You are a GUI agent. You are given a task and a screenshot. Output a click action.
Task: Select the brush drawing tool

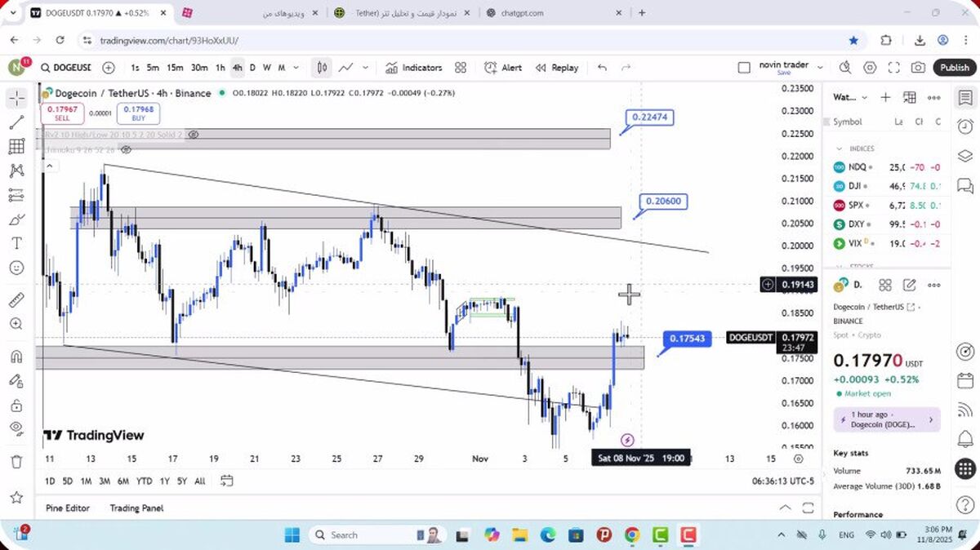click(16, 220)
